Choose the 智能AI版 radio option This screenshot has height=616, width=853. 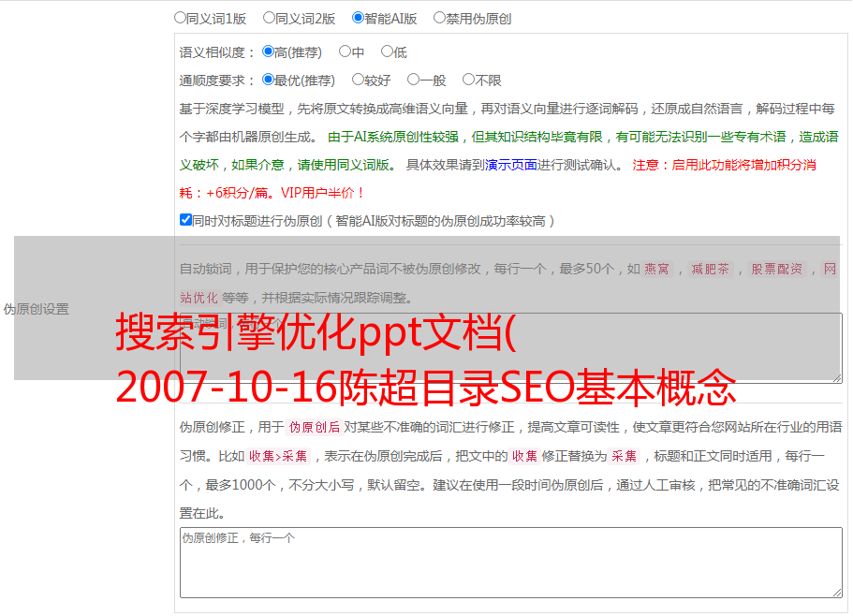[x=358, y=18]
